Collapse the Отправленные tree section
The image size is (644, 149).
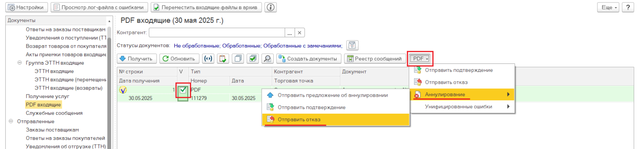coord(11,121)
